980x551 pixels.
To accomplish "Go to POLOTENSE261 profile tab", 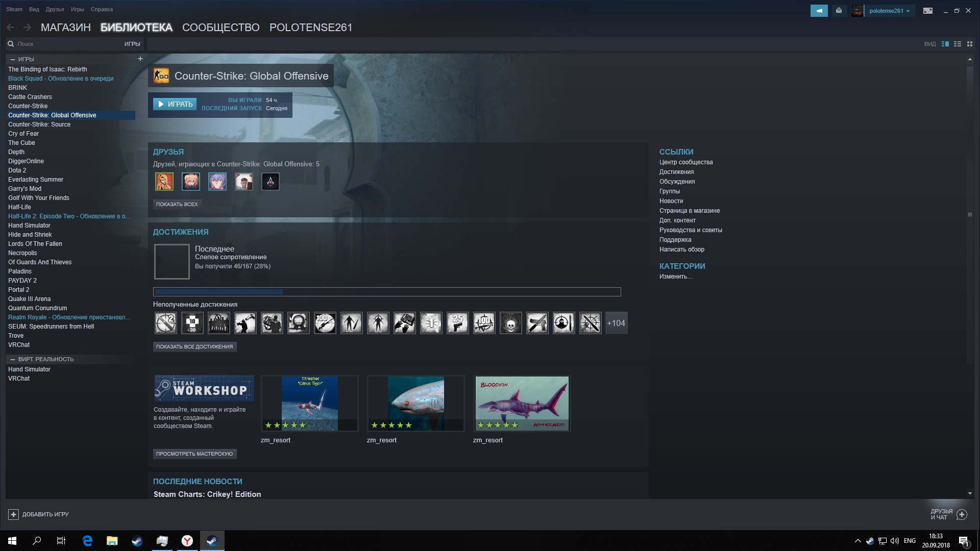I will click(311, 28).
